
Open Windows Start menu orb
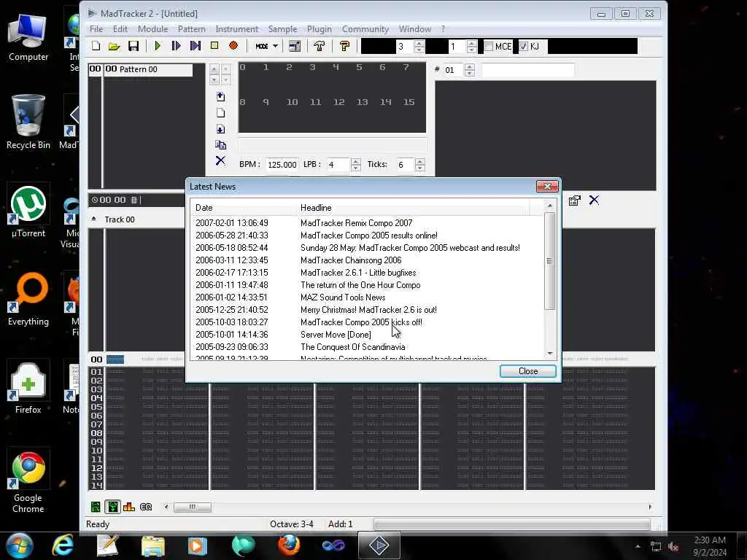point(18,545)
